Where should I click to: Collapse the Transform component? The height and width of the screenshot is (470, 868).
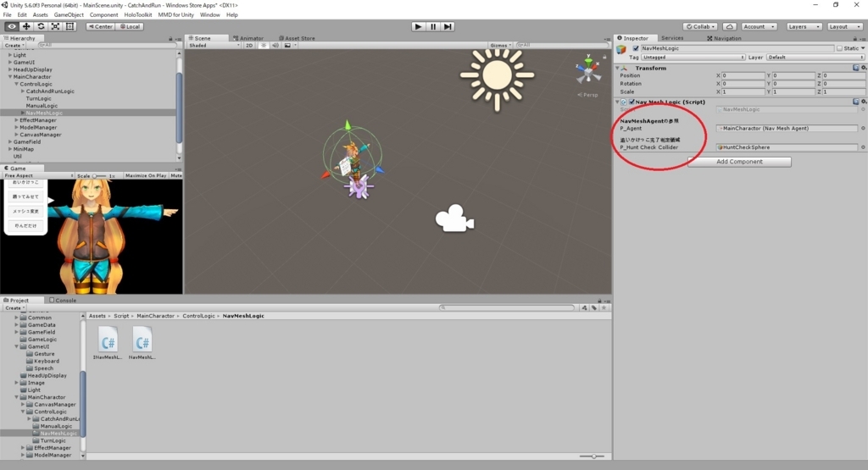(618, 68)
